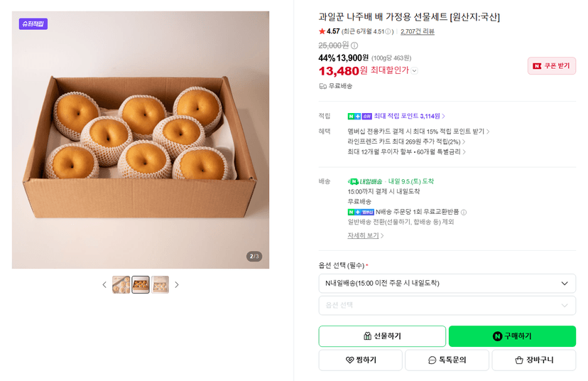Image resolution: width=588 pixels, height=381 pixels.
Task: Click the 내일배송 truck badge
Action: coord(365,182)
